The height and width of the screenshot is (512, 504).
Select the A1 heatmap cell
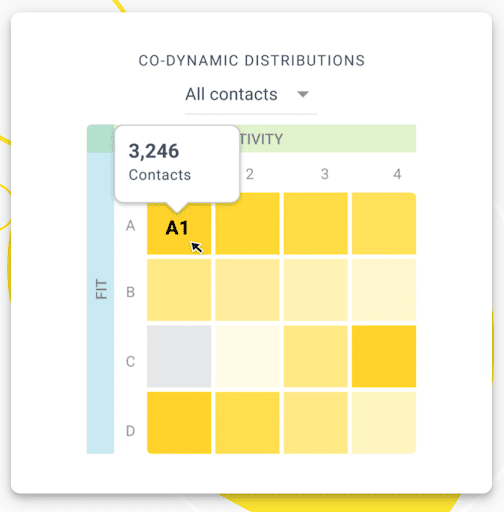point(179,229)
